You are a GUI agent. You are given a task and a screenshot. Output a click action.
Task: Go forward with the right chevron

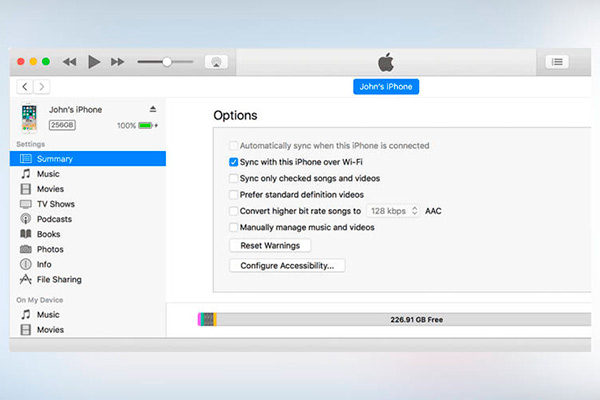tap(42, 87)
